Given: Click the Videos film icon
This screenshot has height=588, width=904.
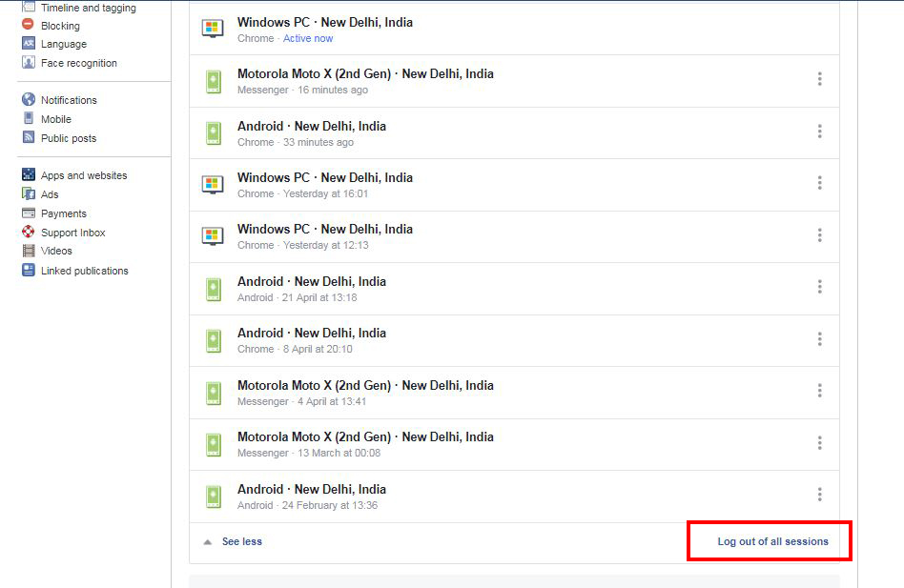Looking at the screenshot, I should point(29,251).
